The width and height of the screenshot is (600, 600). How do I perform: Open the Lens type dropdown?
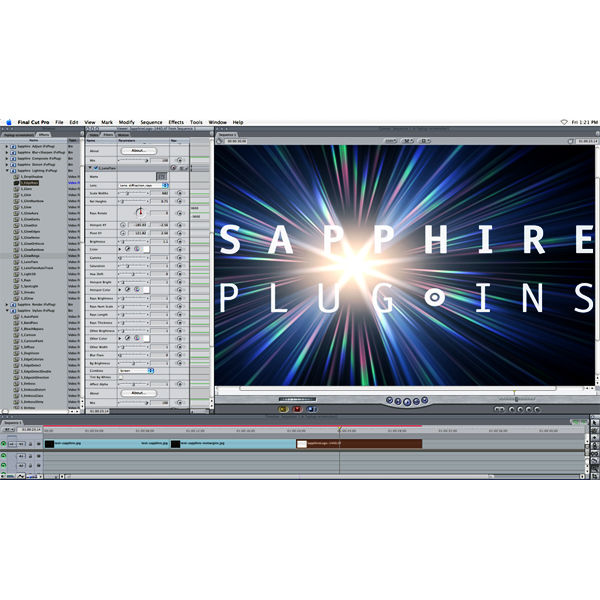143,185
